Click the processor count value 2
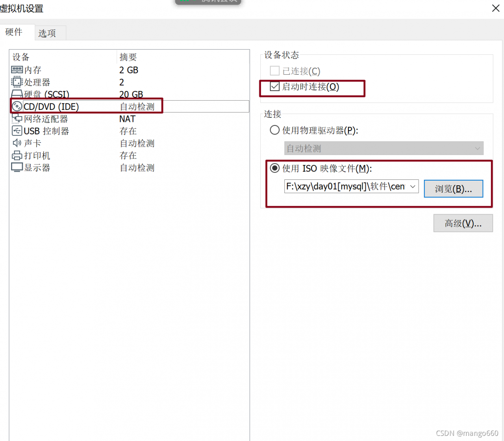Screen dimensions: 504x441 coord(122,82)
